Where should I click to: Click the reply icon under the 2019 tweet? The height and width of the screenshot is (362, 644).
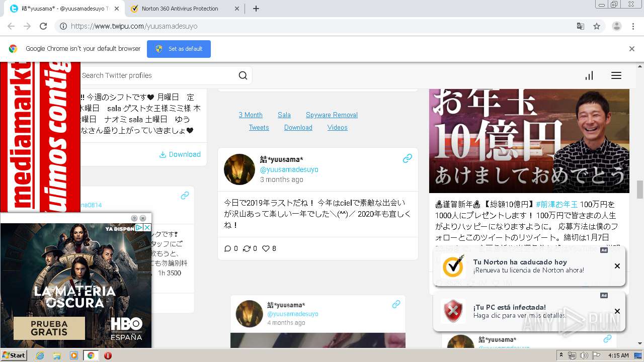[227, 248]
